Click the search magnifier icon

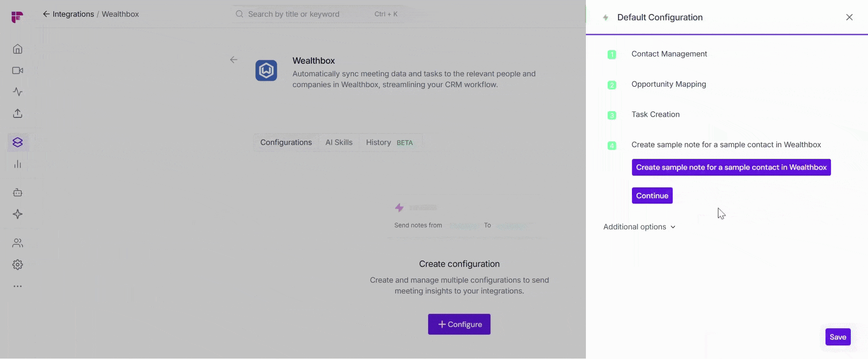tap(240, 14)
